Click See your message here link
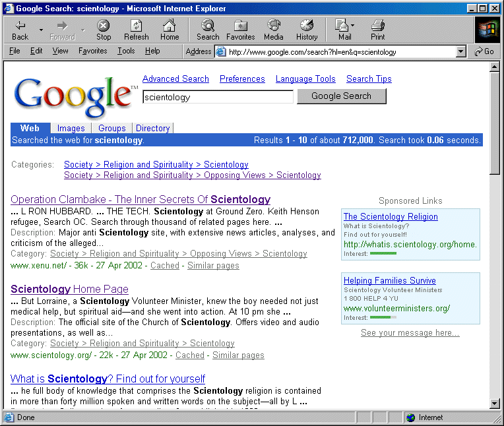Viewport: 504px width, 426px height. 410,332
